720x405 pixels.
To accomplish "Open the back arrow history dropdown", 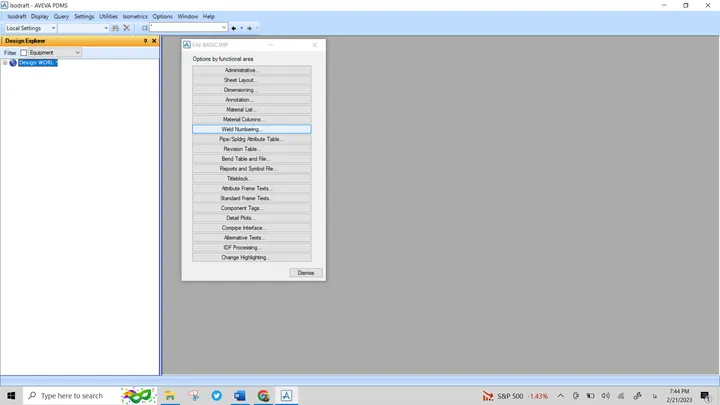I will 242,28.
